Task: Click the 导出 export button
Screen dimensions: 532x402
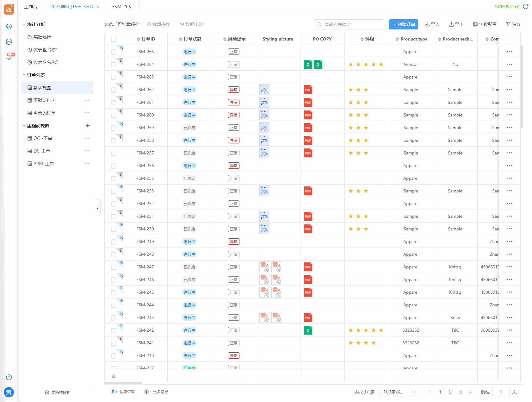Action: 456,24
